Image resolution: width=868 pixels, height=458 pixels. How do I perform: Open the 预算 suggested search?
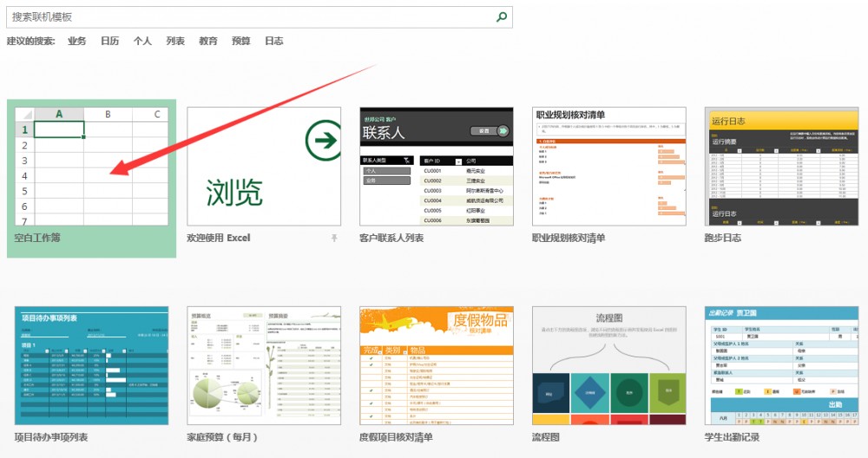click(240, 41)
